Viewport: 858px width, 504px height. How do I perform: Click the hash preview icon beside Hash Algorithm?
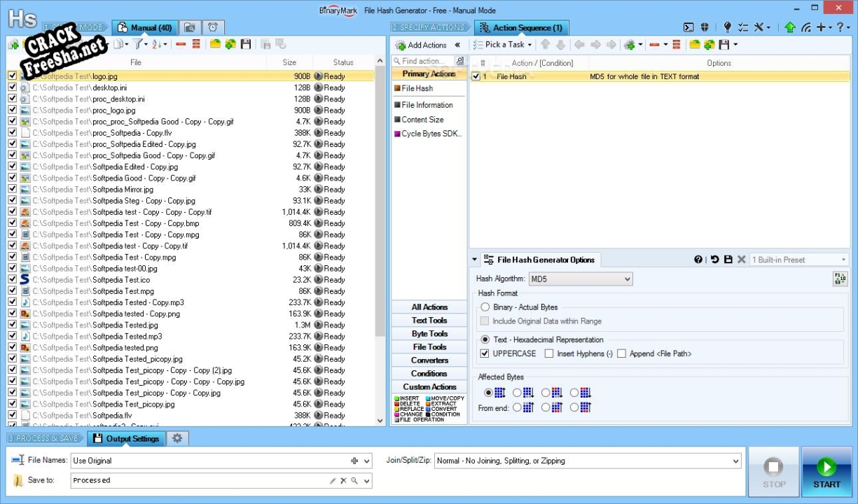pos(840,279)
